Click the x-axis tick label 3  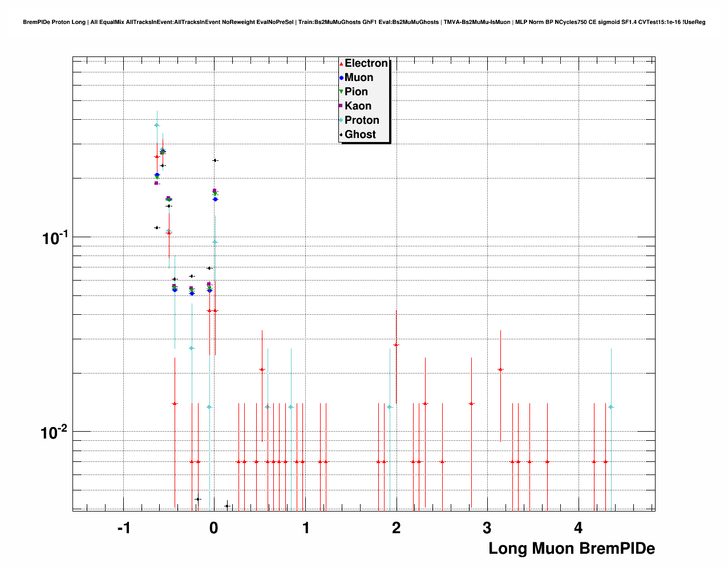click(x=487, y=528)
